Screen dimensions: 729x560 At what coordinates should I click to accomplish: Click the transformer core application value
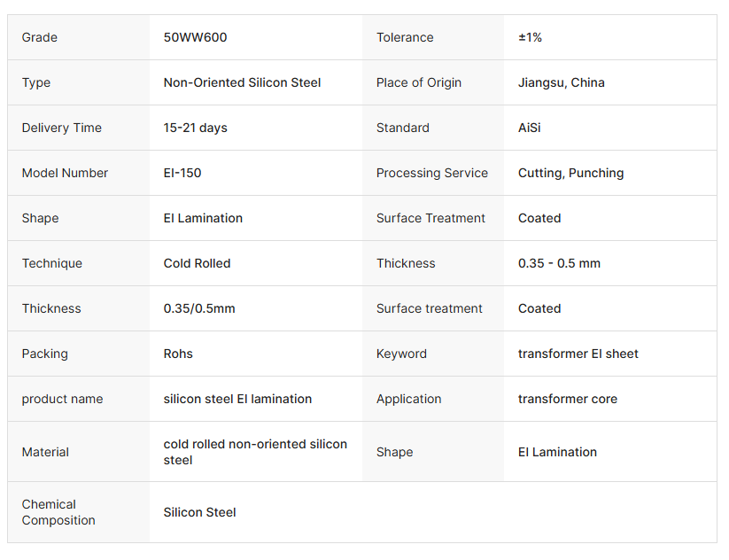coord(567,399)
